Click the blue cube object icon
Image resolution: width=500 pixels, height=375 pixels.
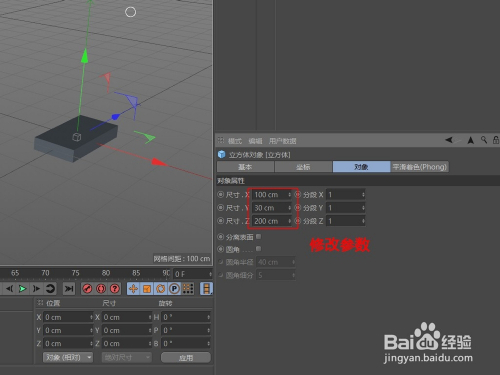point(222,154)
